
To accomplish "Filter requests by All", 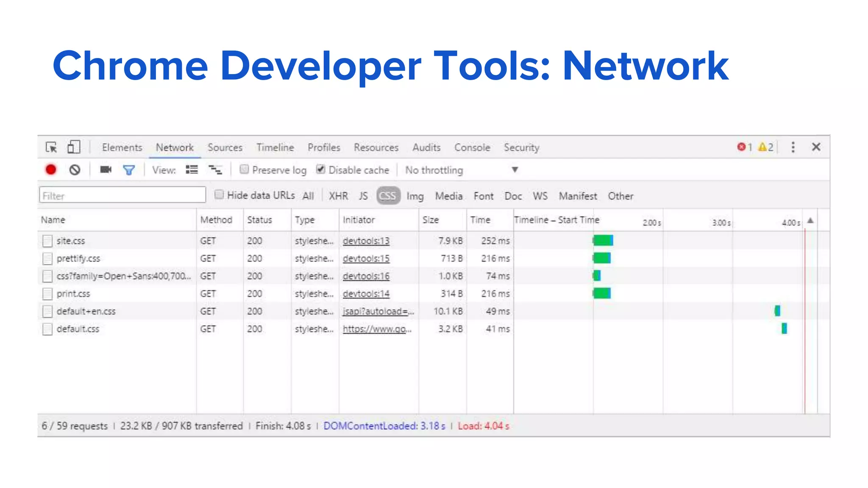I will point(308,196).
